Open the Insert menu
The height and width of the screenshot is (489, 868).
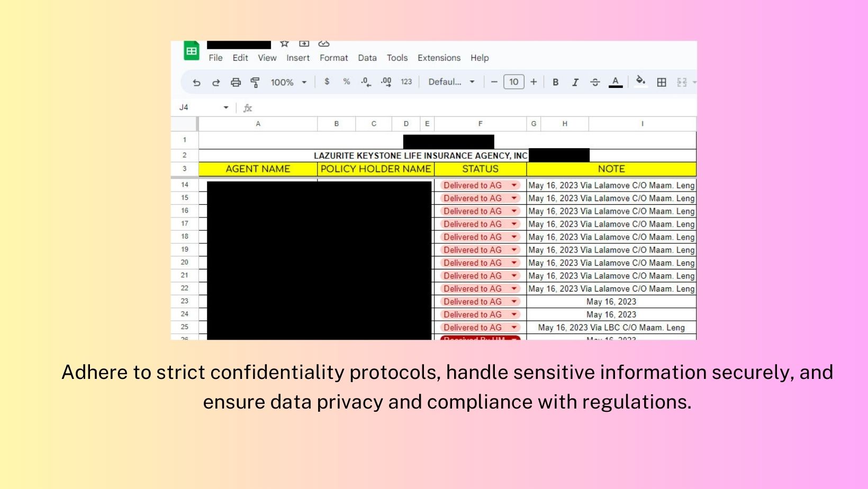[x=298, y=58]
